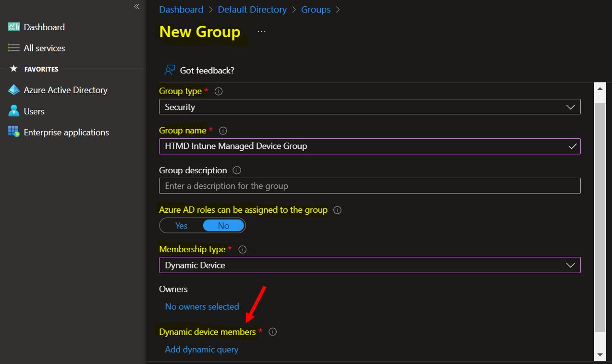
Task: Select the No owners selected link
Action: point(201,306)
